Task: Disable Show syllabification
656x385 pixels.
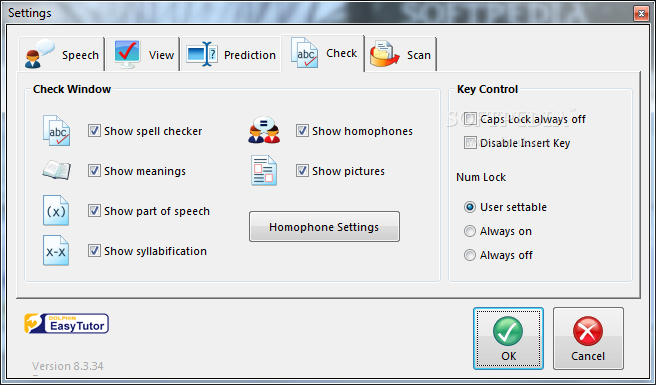Action: 94,251
